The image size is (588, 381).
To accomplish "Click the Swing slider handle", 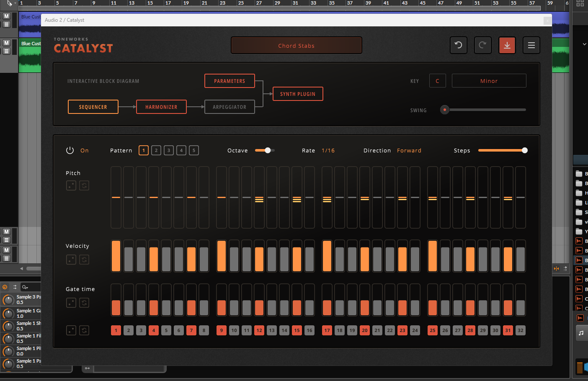I will coord(445,110).
